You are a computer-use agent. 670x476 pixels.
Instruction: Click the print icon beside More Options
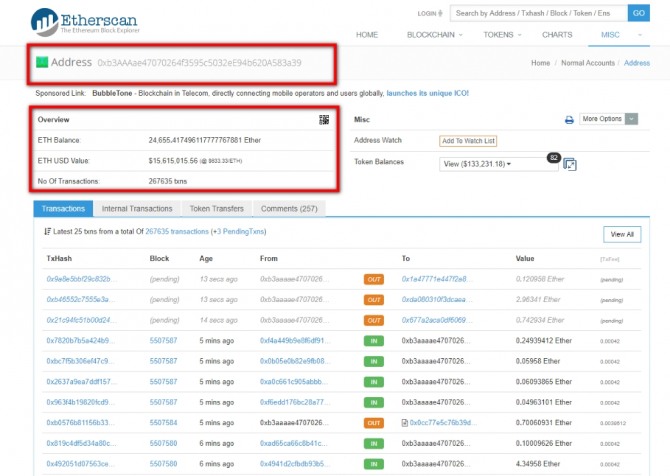click(569, 120)
